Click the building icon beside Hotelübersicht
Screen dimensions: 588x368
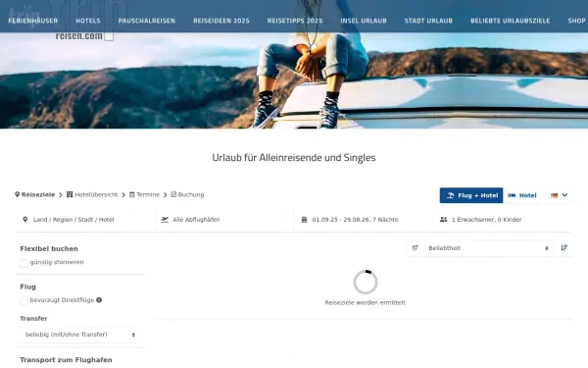[x=70, y=194]
